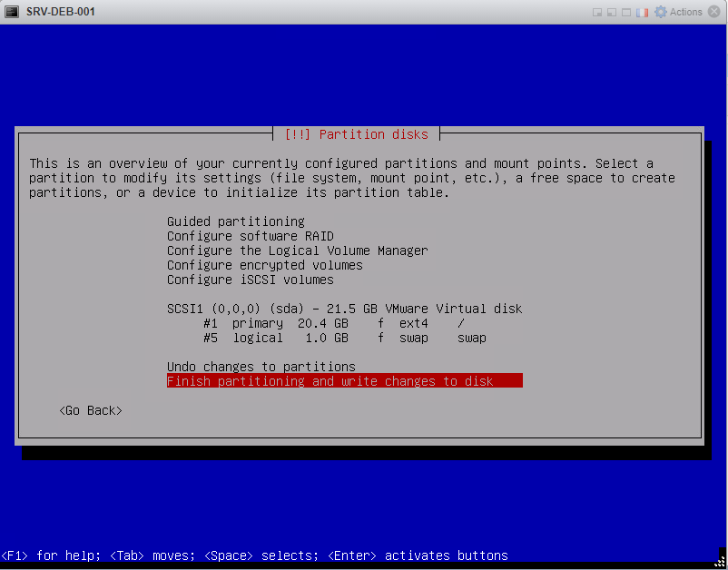Grab the resize grip in bottom corner
The image size is (728, 570).
(719, 559)
